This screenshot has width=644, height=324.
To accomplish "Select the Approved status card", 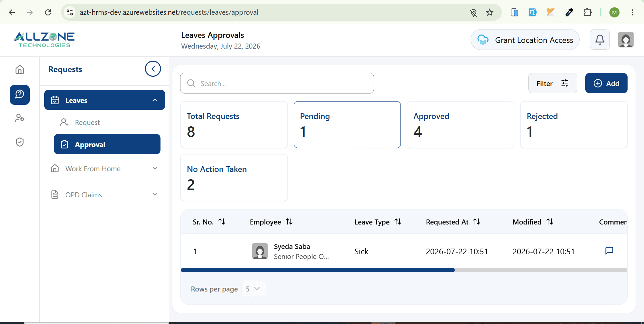I will (461, 125).
